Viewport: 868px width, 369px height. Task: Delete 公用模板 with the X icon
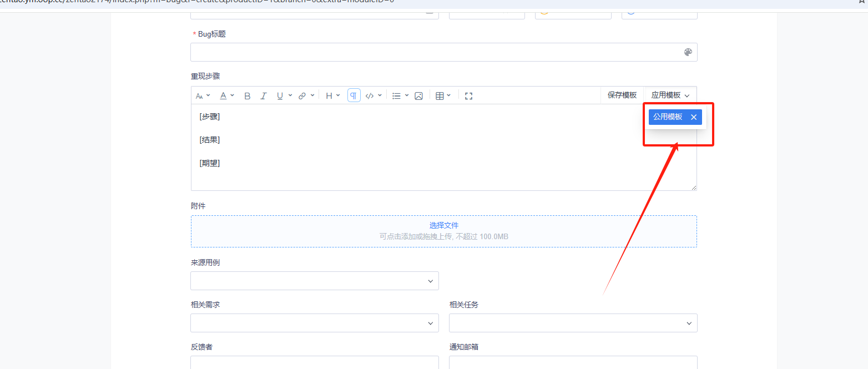tap(694, 117)
